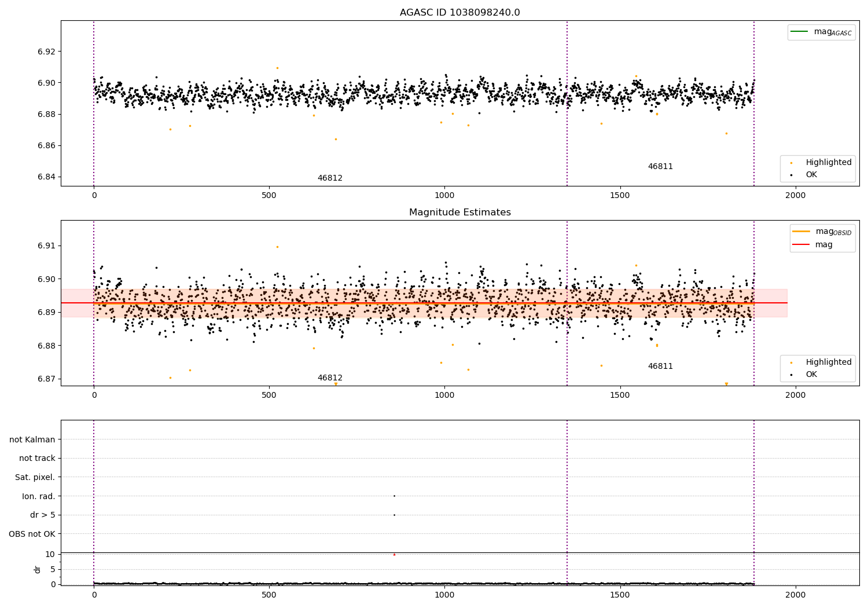Click the Ion. rad. flagged data point
This screenshot has height=608, width=868.
pyautogui.click(x=394, y=496)
